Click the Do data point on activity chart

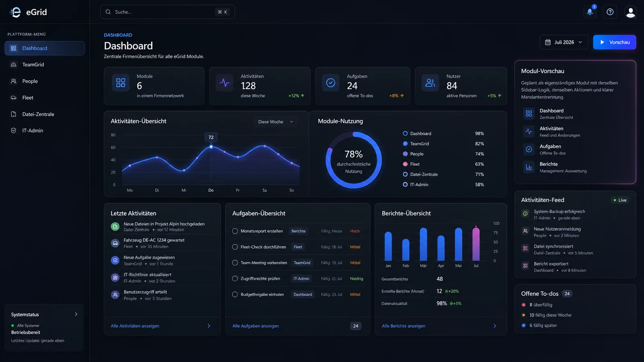(211, 147)
